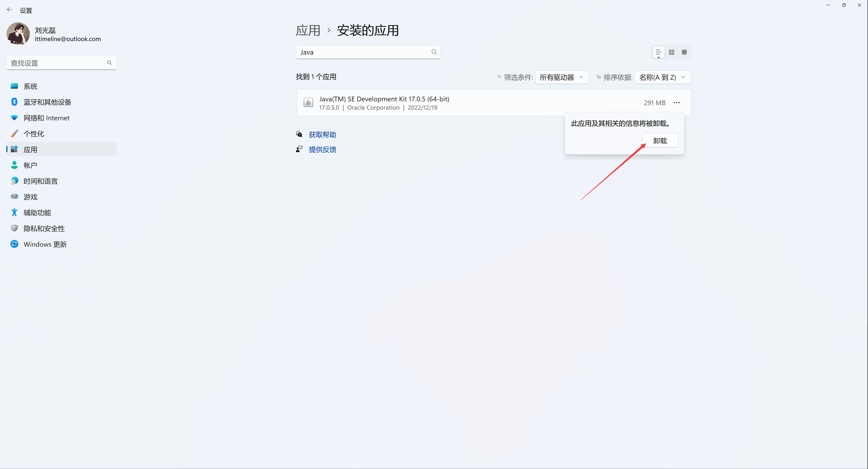Click the 刘光磊 account name
868x469 pixels.
(45, 30)
